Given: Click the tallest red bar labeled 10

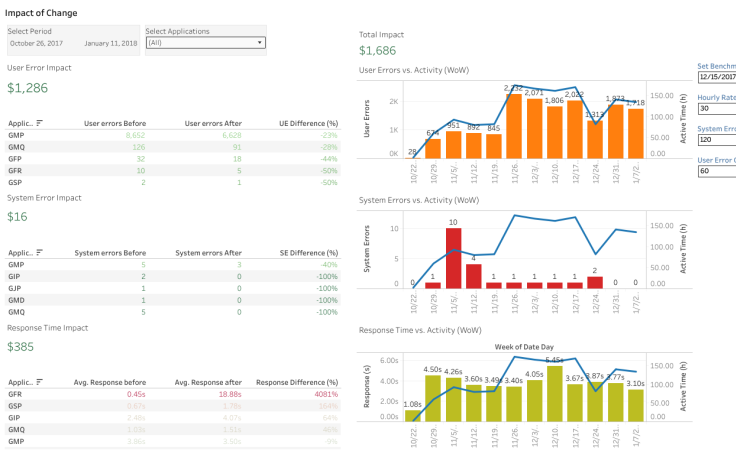Looking at the screenshot, I should pos(453,258).
